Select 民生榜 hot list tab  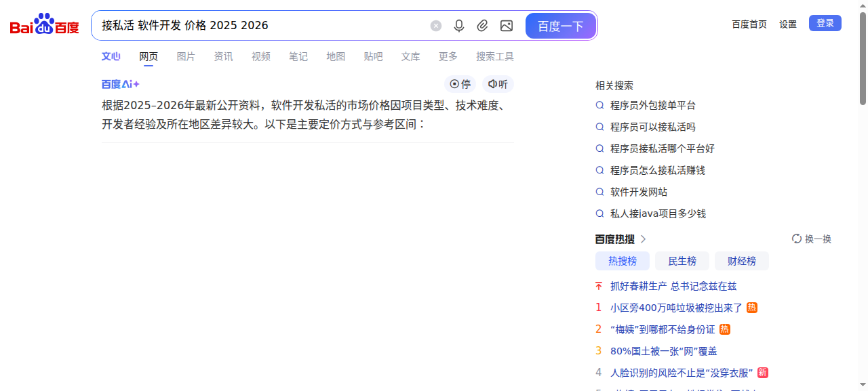pyautogui.click(x=682, y=261)
